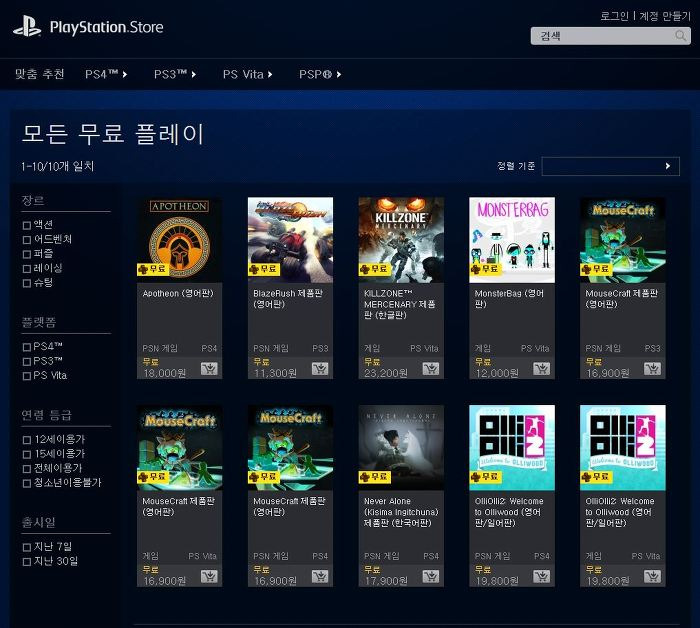
Task: Click PS Plus 무료 badge on Never Alone
Action: pyautogui.click(x=375, y=477)
